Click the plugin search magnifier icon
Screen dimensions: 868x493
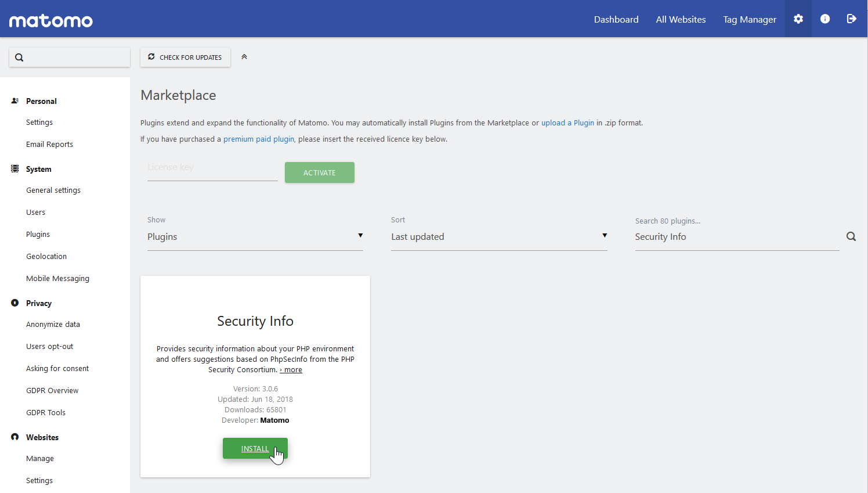click(x=851, y=236)
